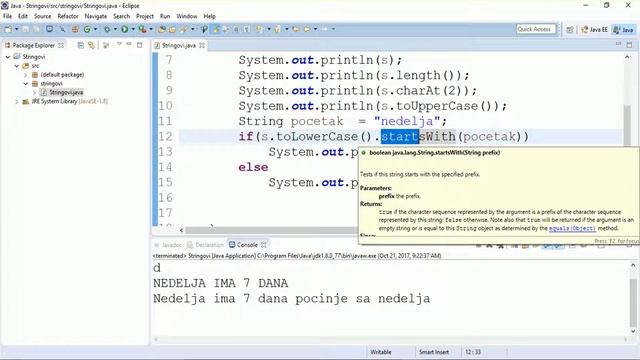Click the External Tools run icon
The image size is (640, 360).
(x=142, y=29)
